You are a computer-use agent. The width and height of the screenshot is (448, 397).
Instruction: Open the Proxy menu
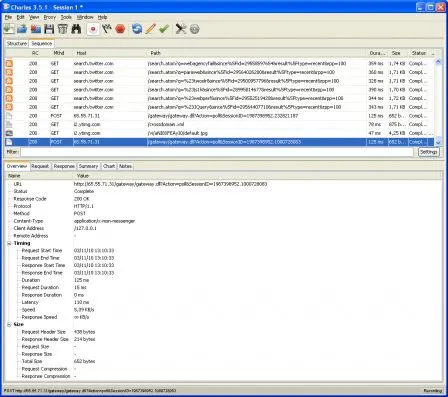(x=49, y=17)
